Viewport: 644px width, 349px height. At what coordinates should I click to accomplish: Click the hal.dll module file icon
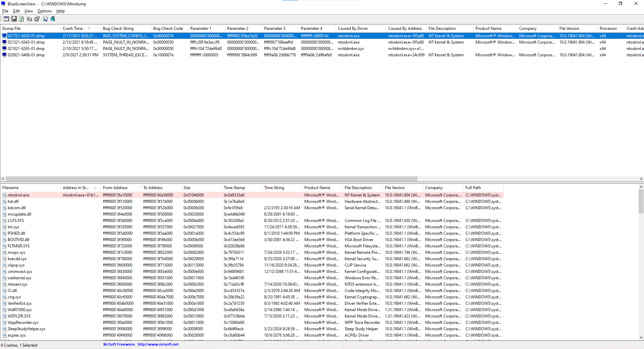[5, 201]
